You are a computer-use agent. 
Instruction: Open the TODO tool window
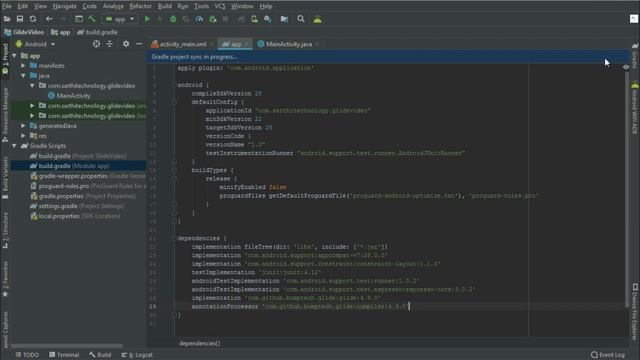(x=27, y=355)
